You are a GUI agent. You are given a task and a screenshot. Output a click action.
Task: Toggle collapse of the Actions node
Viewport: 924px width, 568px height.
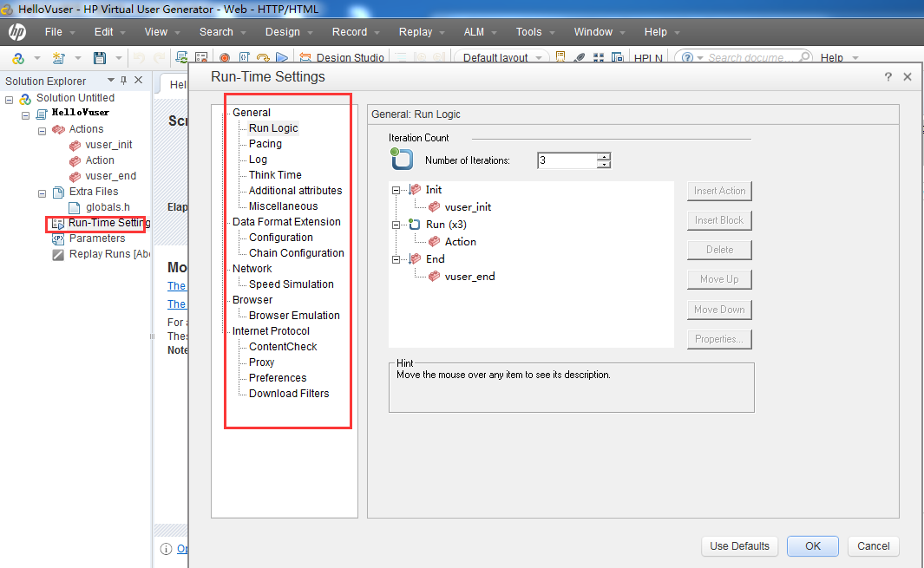click(41, 128)
